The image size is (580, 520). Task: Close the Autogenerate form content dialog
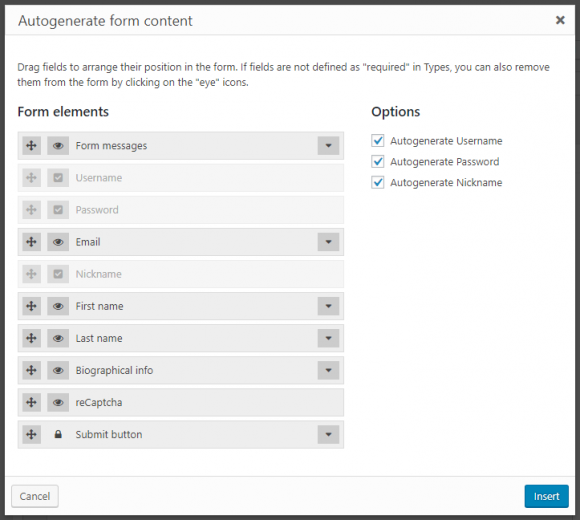(x=560, y=20)
